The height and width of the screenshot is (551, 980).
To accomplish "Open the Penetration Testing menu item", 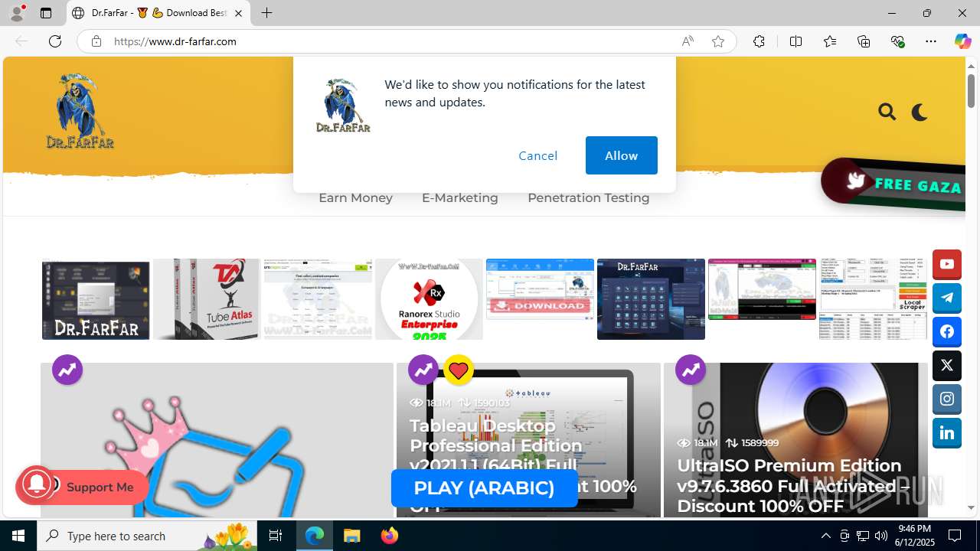I will click(588, 197).
